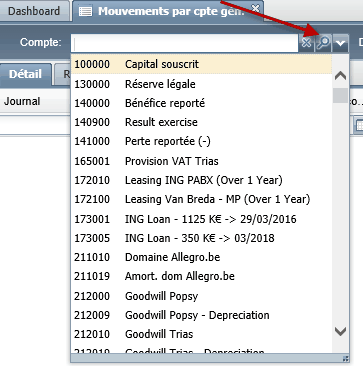
Task: Click the list scroll up arrow
Action: pos(340,76)
